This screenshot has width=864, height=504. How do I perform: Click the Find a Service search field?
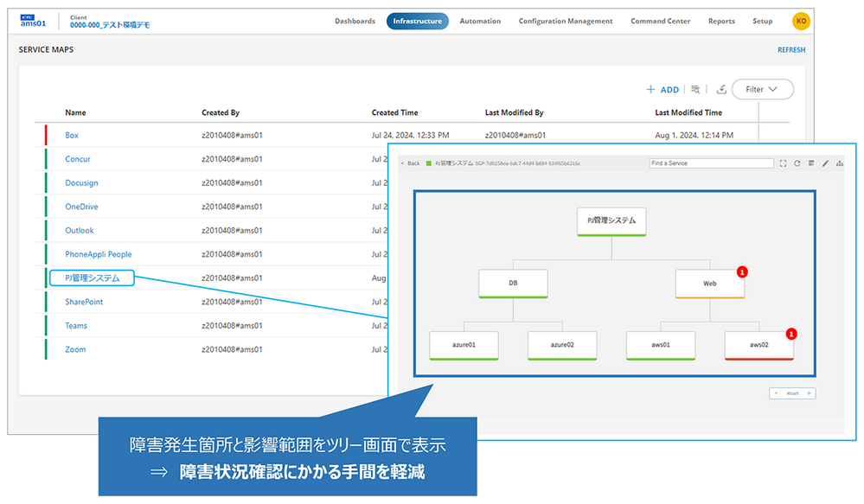pyautogui.click(x=712, y=163)
